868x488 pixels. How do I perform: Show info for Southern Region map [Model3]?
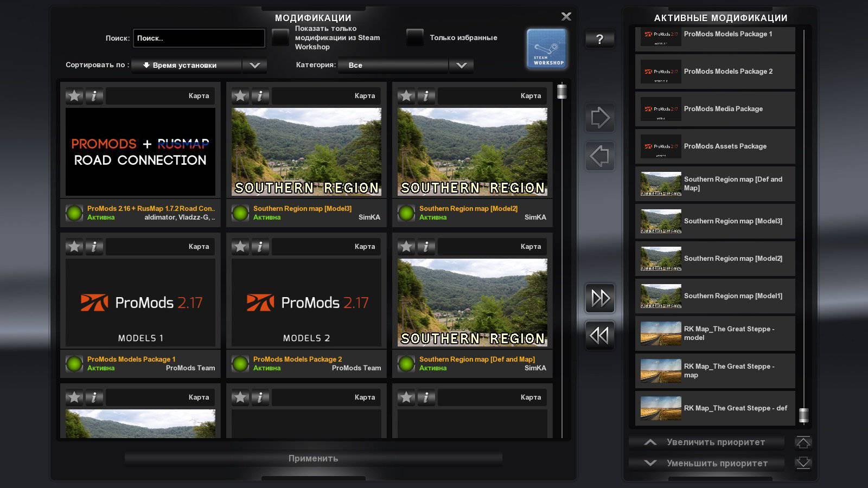tap(260, 96)
